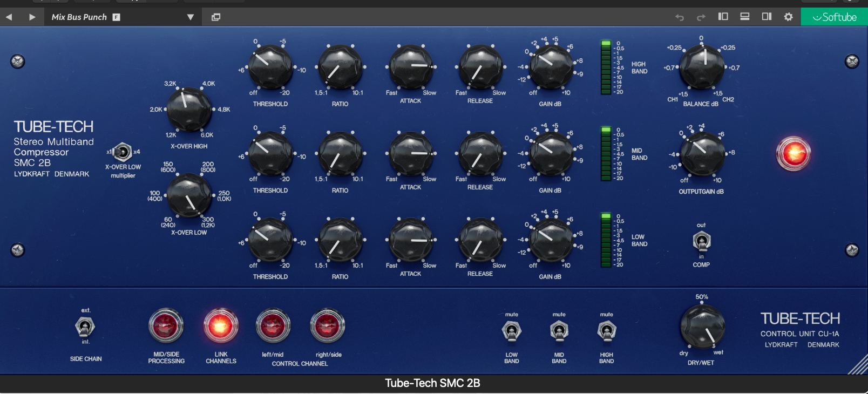Toggle the red power lamp
The height and width of the screenshot is (394, 868).
pyautogui.click(x=793, y=154)
